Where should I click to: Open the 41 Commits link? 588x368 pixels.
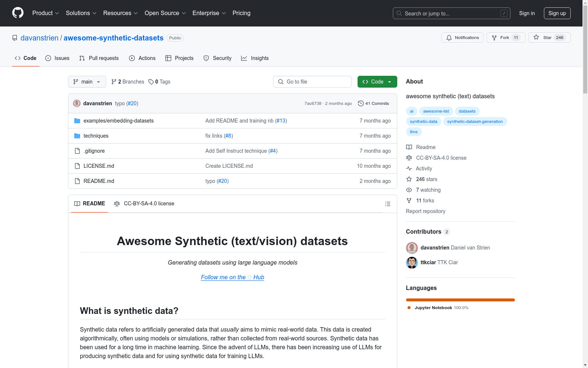pyautogui.click(x=373, y=103)
